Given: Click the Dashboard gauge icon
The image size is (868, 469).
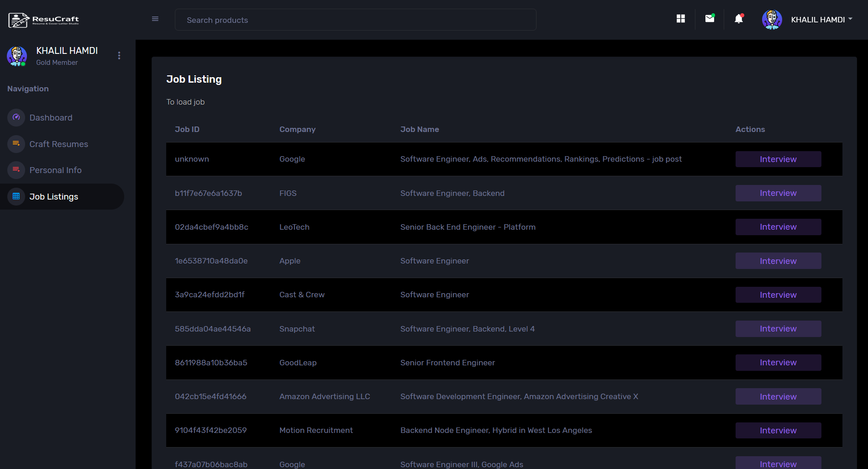Looking at the screenshot, I should [16, 117].
